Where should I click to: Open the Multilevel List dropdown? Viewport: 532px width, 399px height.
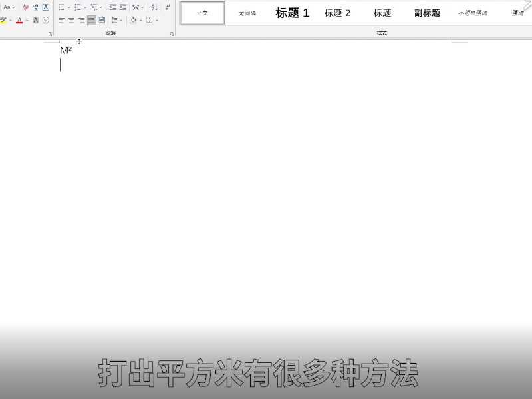point(95,7)
